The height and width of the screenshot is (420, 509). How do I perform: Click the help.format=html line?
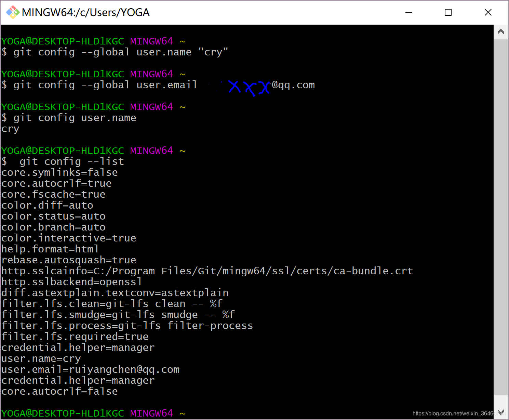pyautogui.click(x=50, y=249)
